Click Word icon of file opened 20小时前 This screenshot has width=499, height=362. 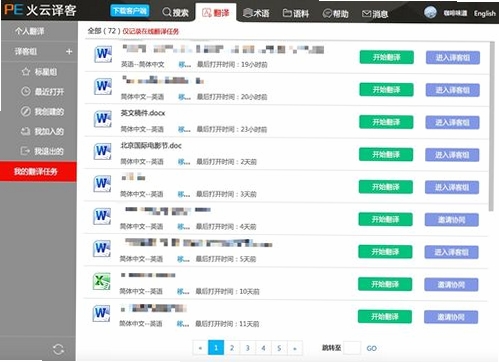tap(103, 87)
